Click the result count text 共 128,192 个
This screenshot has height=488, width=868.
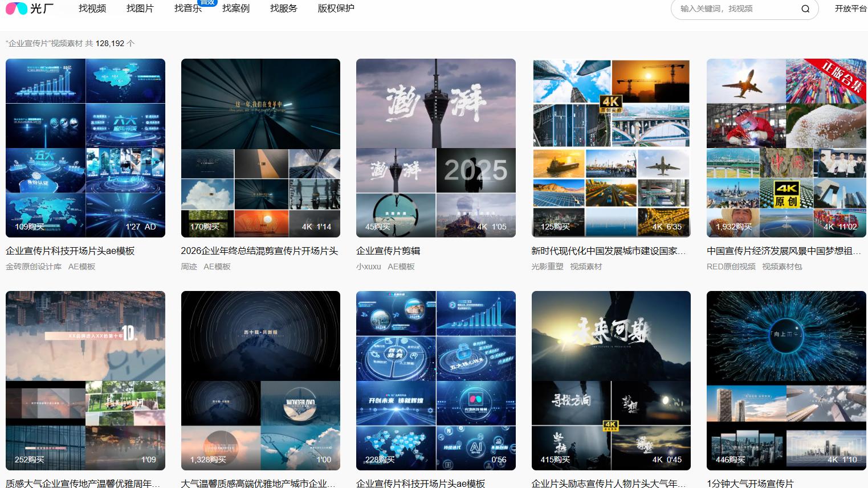tap(110, 43)
